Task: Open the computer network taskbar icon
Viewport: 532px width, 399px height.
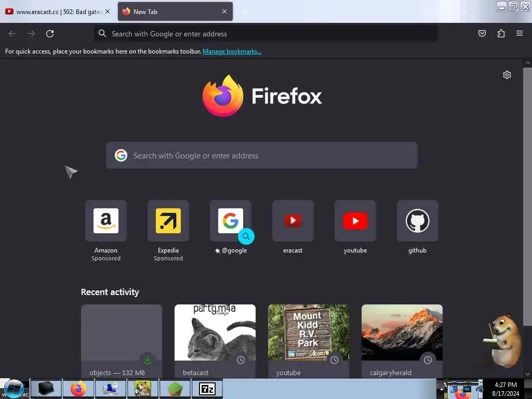Action: (x=110, y=389)
